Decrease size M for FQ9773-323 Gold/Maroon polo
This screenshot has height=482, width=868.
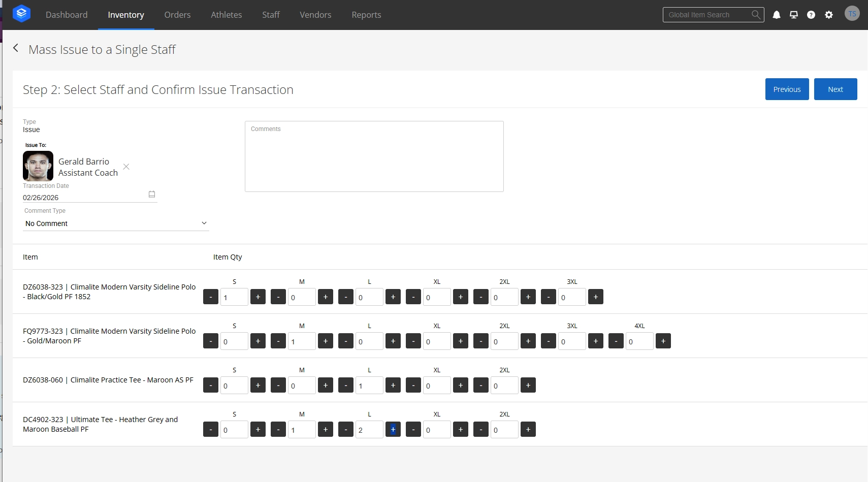pyautogui.click(x=278, y=341)
